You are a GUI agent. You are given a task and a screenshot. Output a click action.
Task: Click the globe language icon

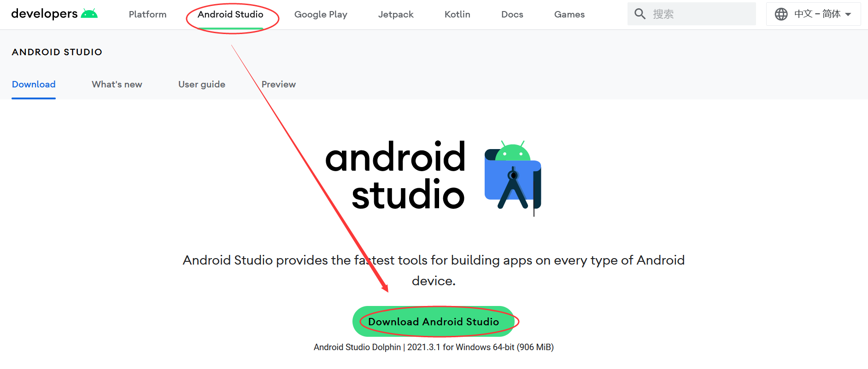click(x=781, y=14)
